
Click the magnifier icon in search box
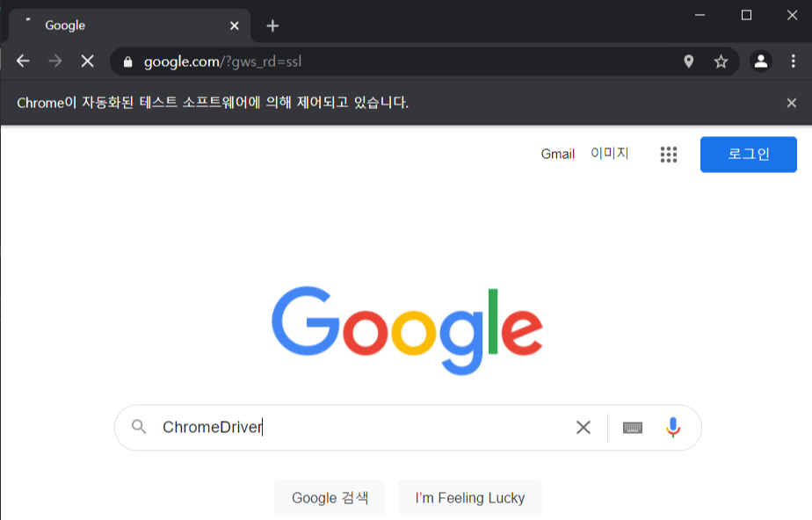pyautogui.click(x=139, y=427)
